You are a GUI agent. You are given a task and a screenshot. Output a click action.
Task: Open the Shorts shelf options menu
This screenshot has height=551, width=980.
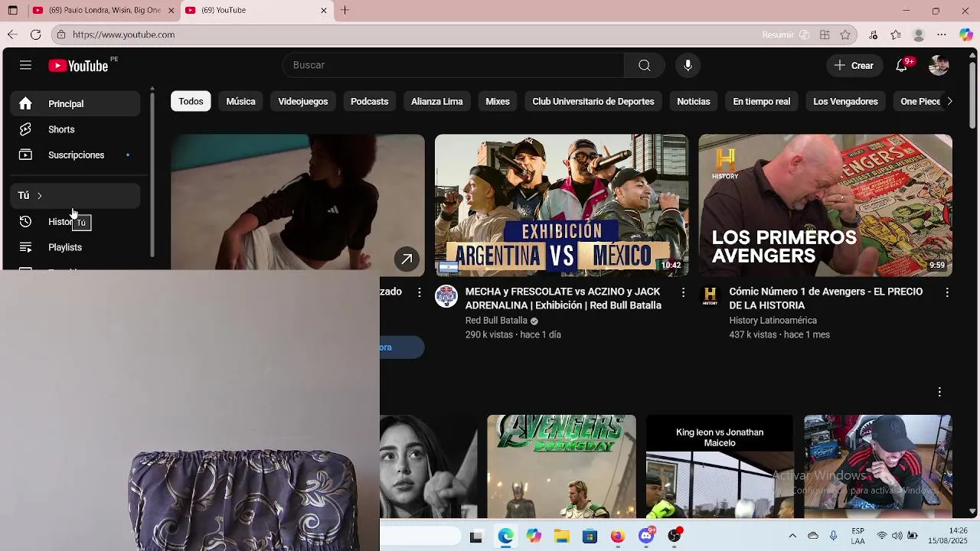[939, 392]
